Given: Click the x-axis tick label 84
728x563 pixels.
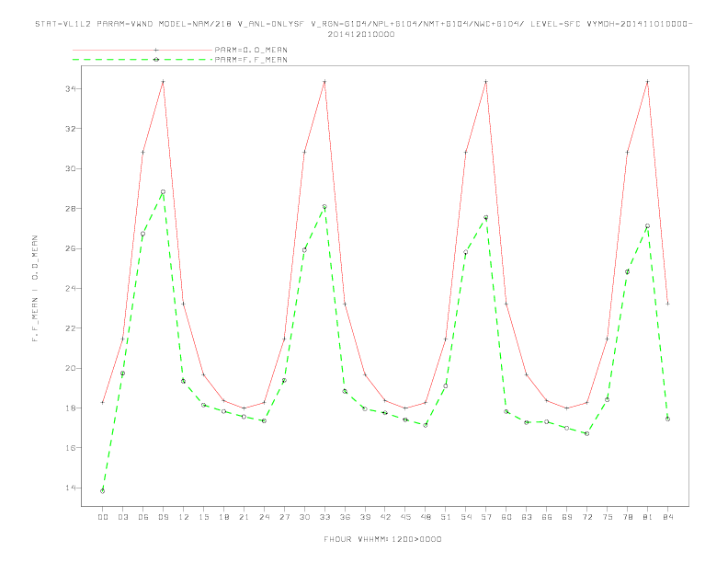Looking at the screenshot, I should click(x=667, y=517).
